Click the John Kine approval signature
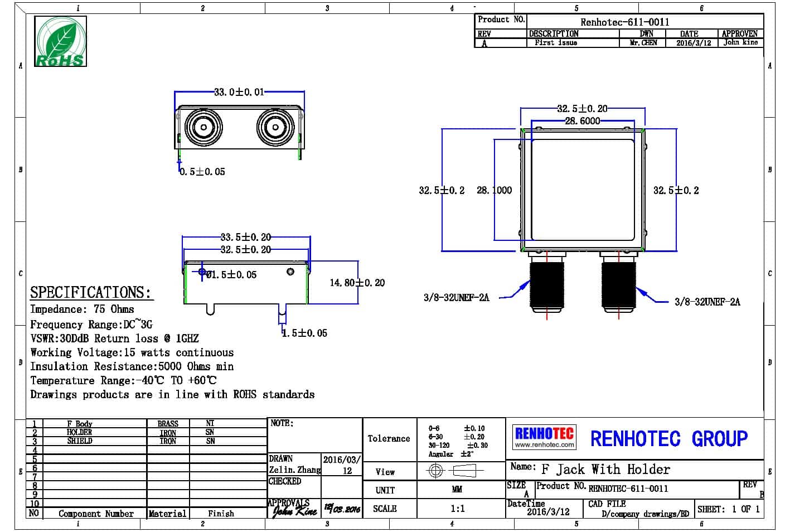 click(294, 510)
